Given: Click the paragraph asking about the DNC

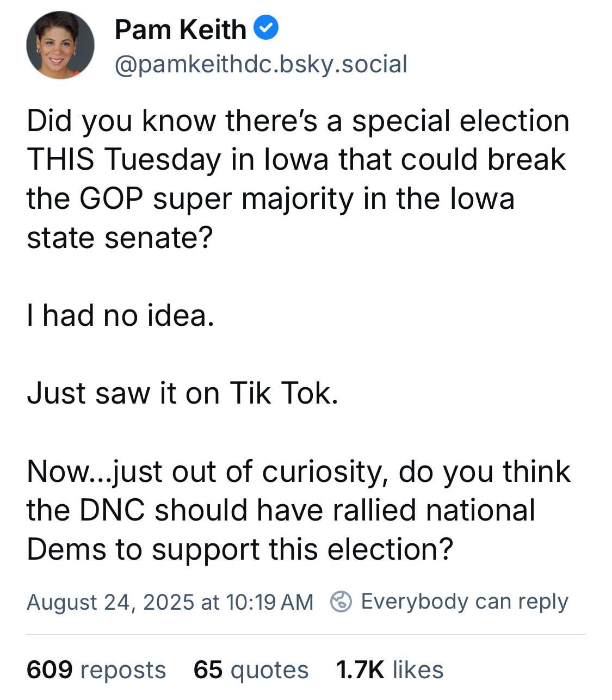Looking at the screenshot, I should [299, 510].
